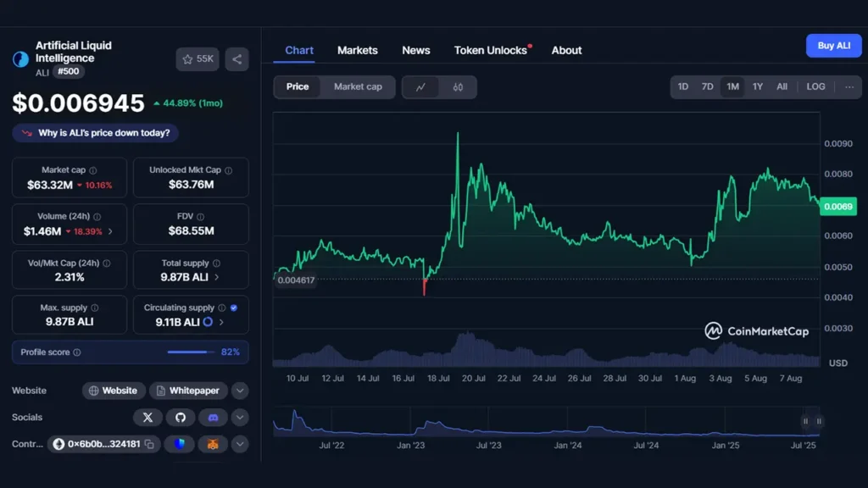
Task: Click the right range handle of timeline
Action: (x=819, y=421)
